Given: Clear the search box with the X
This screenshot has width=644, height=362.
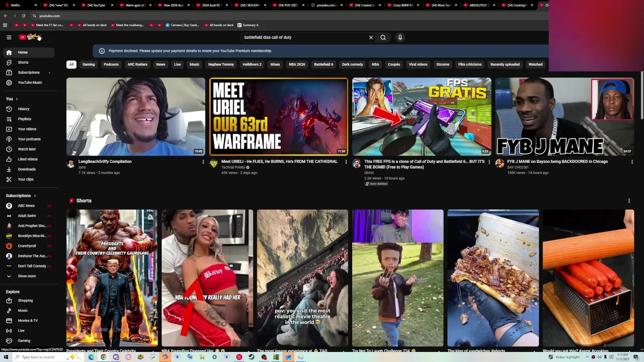Looking at the screenshot, I should click(x=371, y=37).
